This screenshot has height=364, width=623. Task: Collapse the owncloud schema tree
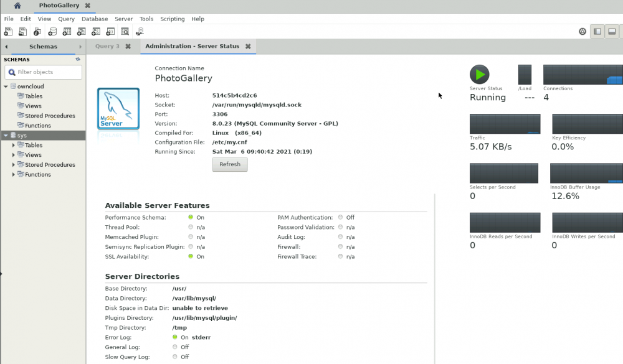(6, 86)
